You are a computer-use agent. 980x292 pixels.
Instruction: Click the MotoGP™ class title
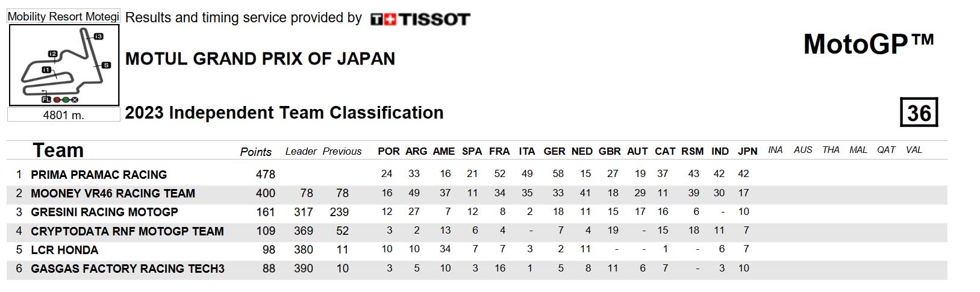coord(869,44)
